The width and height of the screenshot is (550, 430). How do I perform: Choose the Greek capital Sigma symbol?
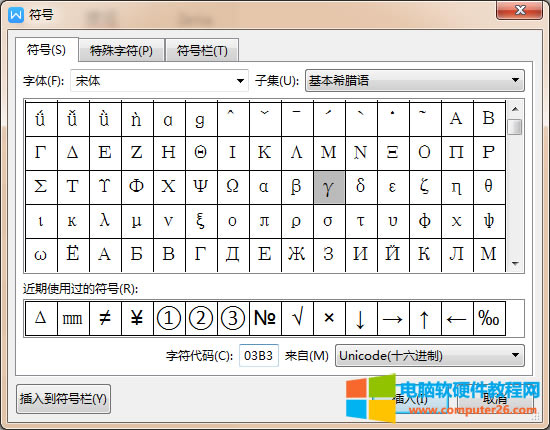pos(41,187)
